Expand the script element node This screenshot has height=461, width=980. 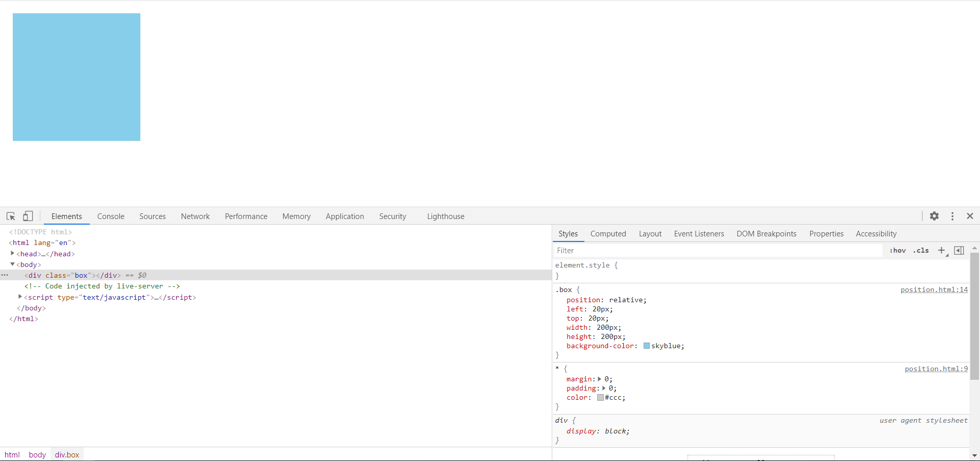click(x=20, y=297)
